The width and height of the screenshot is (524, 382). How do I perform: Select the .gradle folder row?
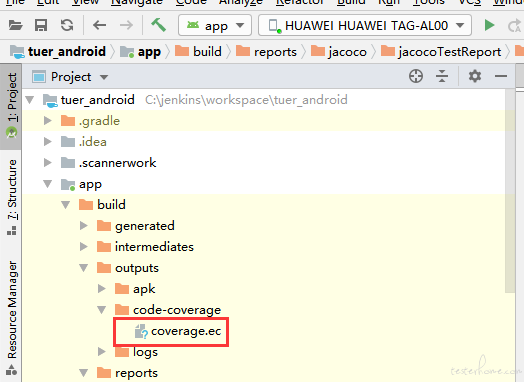point(264,121)
